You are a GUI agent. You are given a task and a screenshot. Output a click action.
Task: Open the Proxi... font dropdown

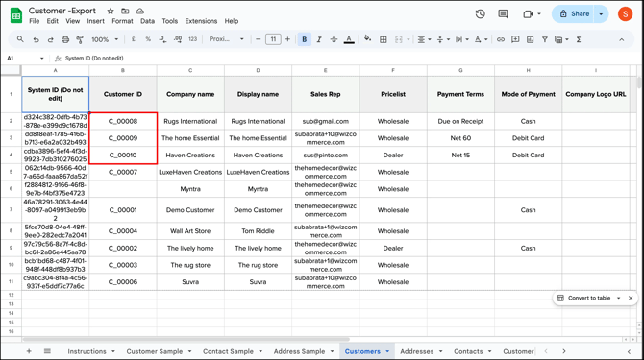tap(226, 39)
